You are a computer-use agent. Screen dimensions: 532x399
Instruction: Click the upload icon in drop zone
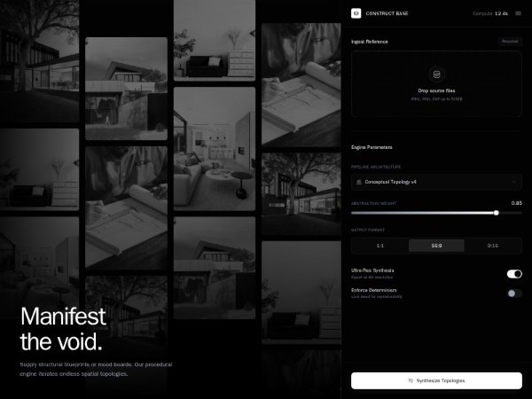[435, 75]
